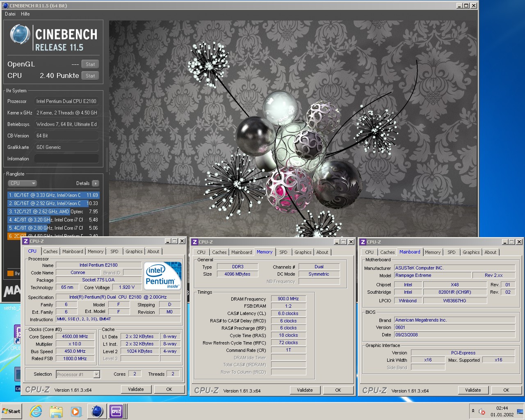Viewport: 525px width, 420px height.
Task: Click OK in CPU-Z Mainboard window
Action: [506, 390]
